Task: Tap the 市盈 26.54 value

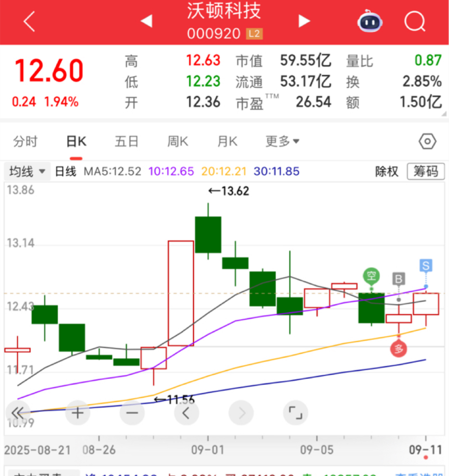Action: click(x=313, y=102)
